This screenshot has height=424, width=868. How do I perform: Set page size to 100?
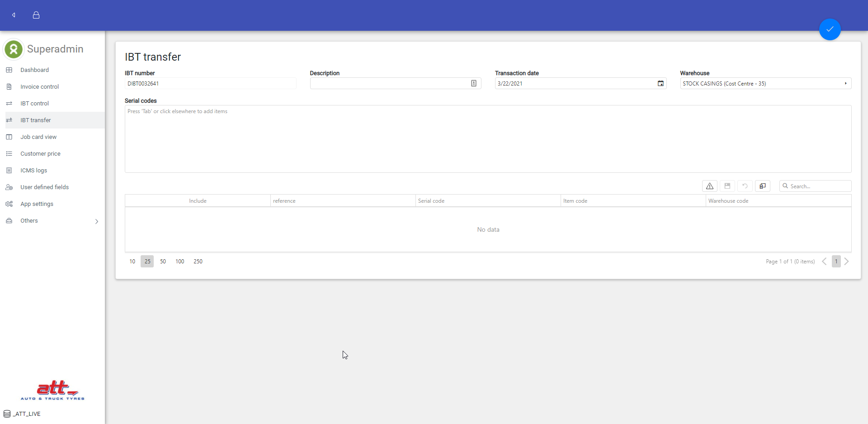(179, 262)
